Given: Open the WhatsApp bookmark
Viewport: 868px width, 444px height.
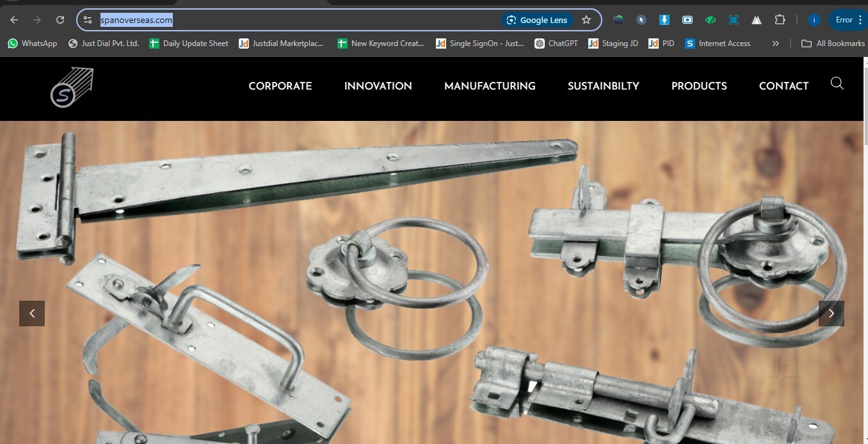Looking at the screenshot, I should coord(32,44).
